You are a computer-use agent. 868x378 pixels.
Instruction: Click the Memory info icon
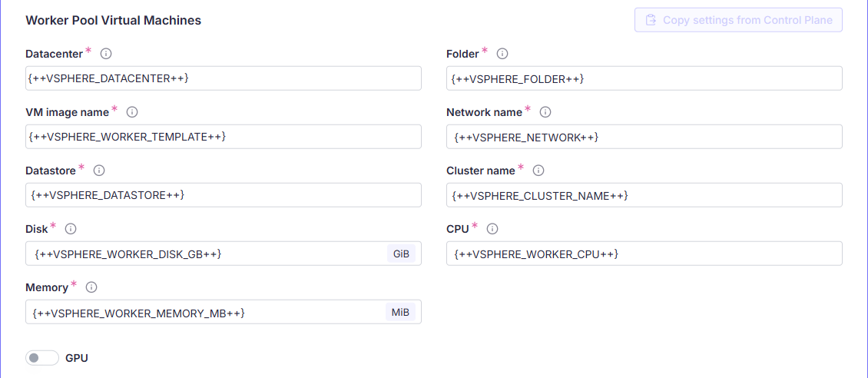click(91, 287)
